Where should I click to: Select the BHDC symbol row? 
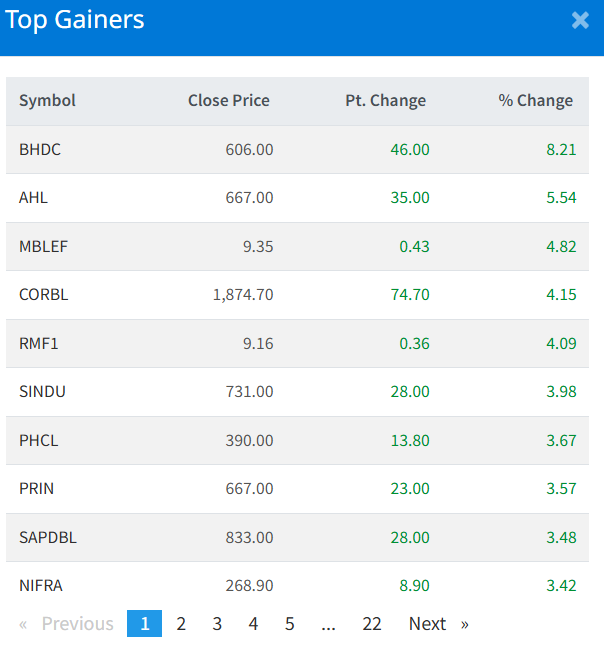coord(40,149)
